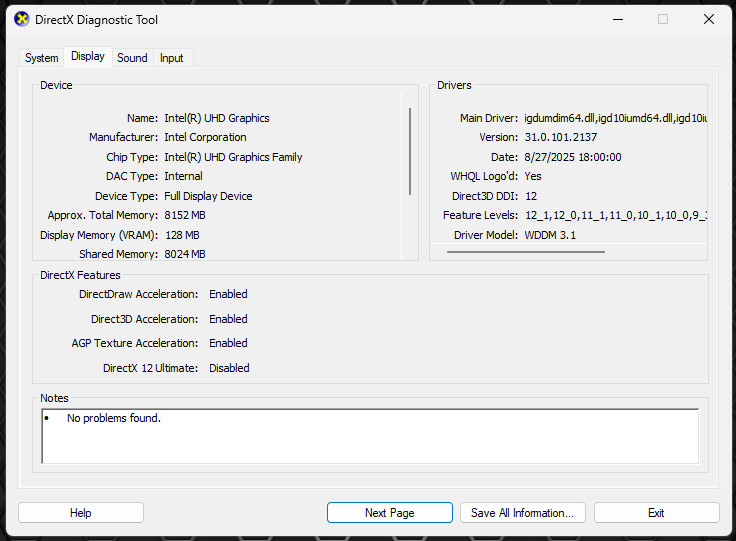Viewport: 736px width, 541px height.
Task: Click the VRAM value '128 MB'
Action: (x=182, y=235)
